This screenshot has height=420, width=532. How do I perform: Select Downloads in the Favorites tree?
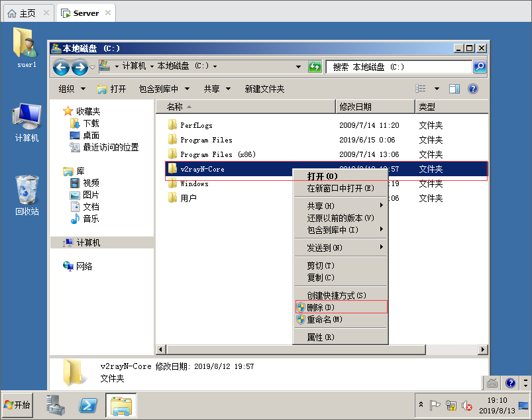pyautogui.click(x=91, y=123)
